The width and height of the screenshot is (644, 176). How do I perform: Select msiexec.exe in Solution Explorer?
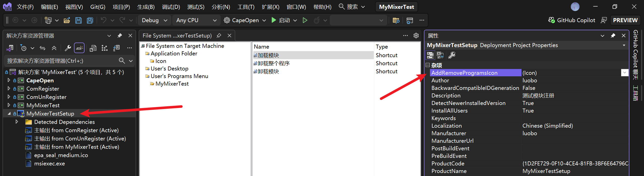coord(49,163)
